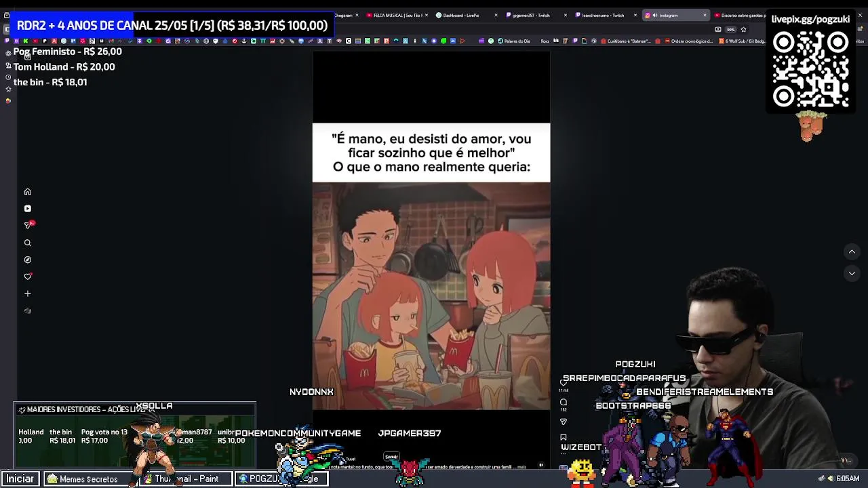Click the reel video image
Image resolution: width=868 pixels, height=488 pixels.
coord(431,296)
